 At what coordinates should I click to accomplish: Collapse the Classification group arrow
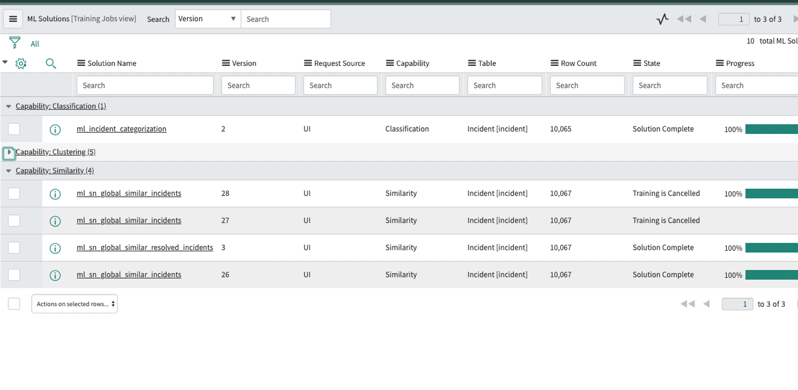pos(9,106)
